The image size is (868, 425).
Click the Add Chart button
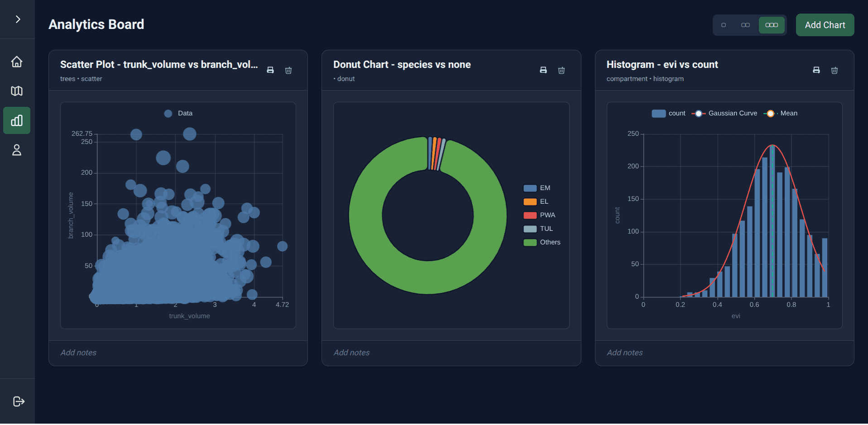coord(825,25)
